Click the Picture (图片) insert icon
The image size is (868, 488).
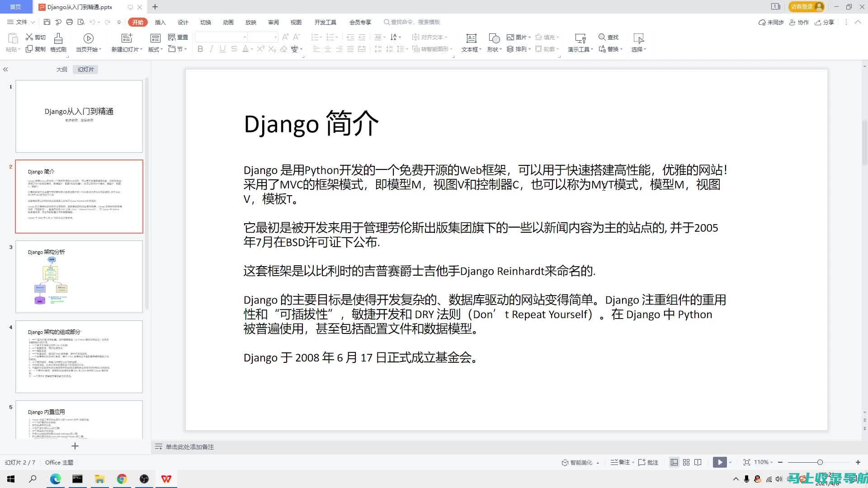click(x=519, y=37)
